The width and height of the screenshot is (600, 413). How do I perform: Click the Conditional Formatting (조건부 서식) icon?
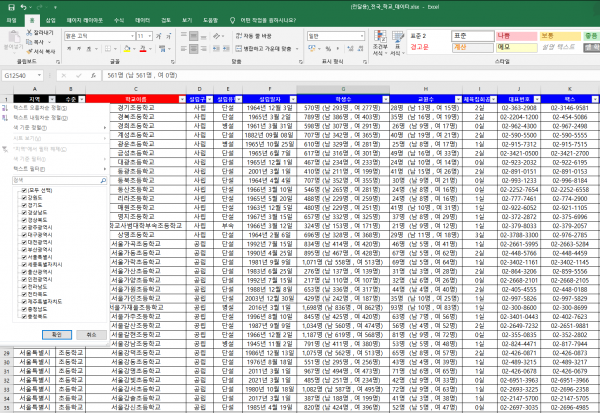click(x=380, y=38)
